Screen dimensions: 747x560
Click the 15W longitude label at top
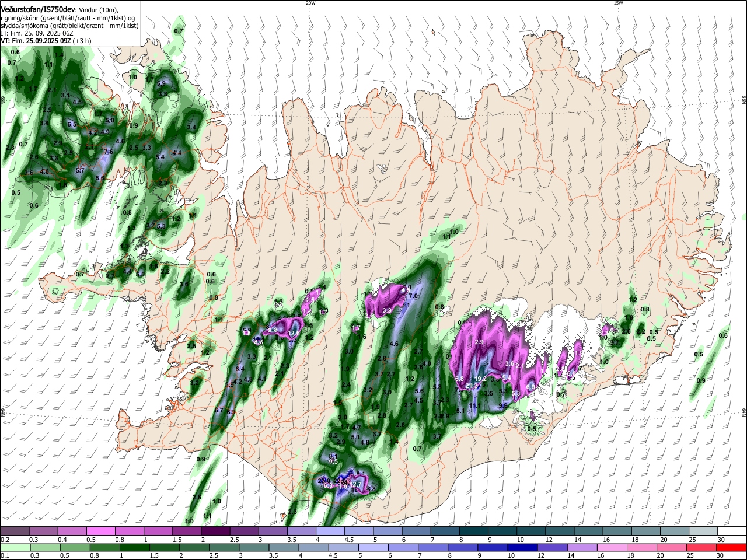click(618, 3)
